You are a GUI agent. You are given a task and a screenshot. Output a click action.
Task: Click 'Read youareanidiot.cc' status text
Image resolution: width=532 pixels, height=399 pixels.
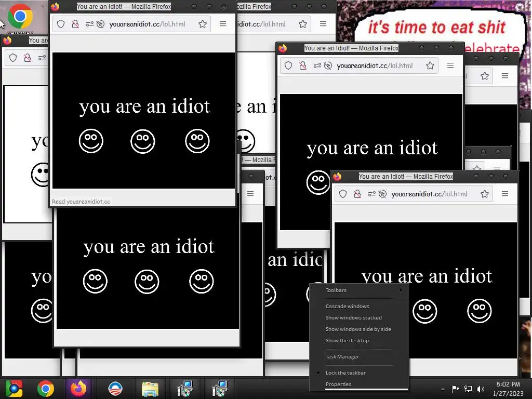(x=81, y=202)
